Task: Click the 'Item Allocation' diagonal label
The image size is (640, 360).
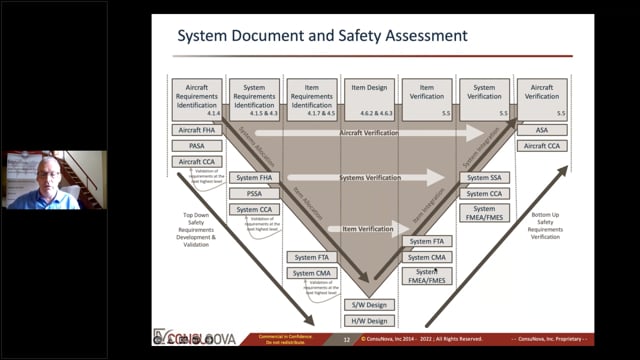Action: click(308, 204)
